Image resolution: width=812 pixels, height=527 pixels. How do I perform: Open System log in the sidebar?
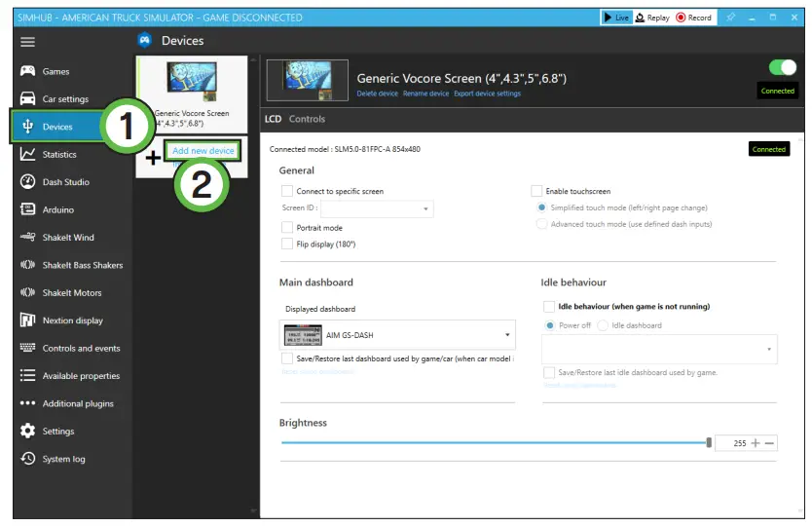coord(63,459)
